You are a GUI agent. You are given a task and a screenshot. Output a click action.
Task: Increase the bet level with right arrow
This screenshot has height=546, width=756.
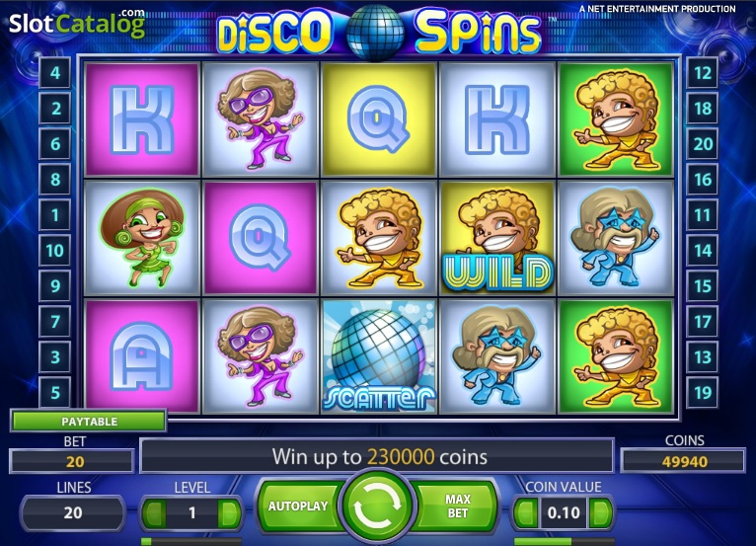[229, 512]
